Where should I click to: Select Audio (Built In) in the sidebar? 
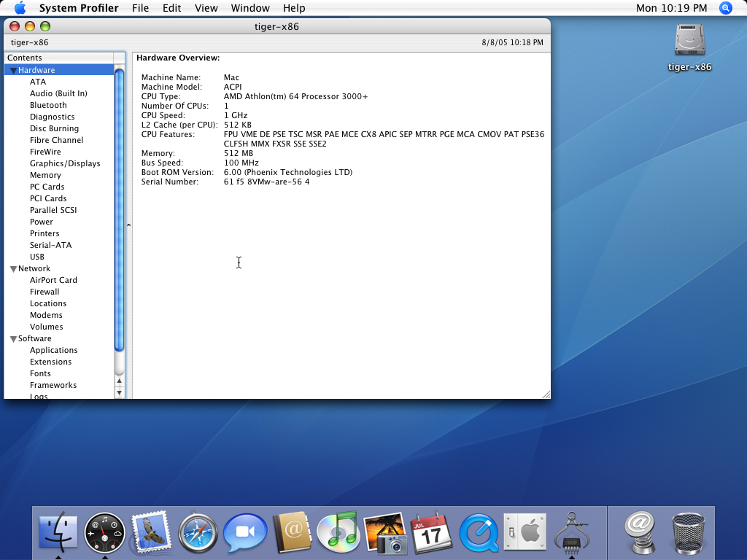click(x=58, y=93)
